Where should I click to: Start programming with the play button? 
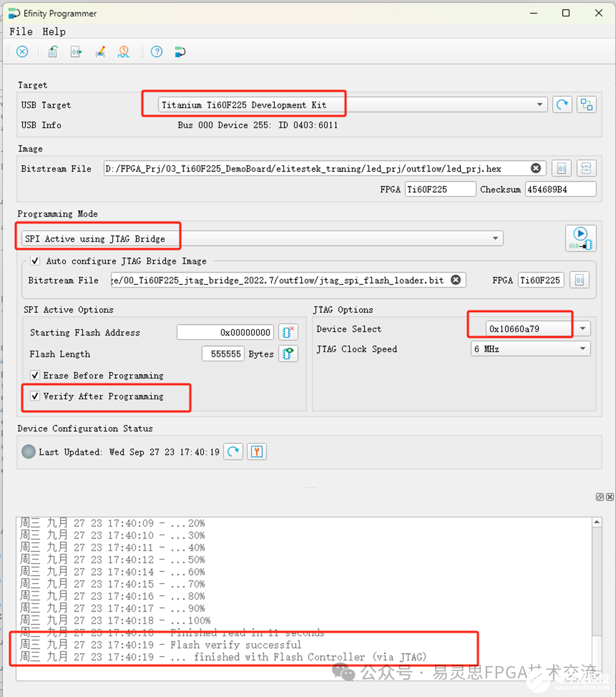(x=581, y=239)
